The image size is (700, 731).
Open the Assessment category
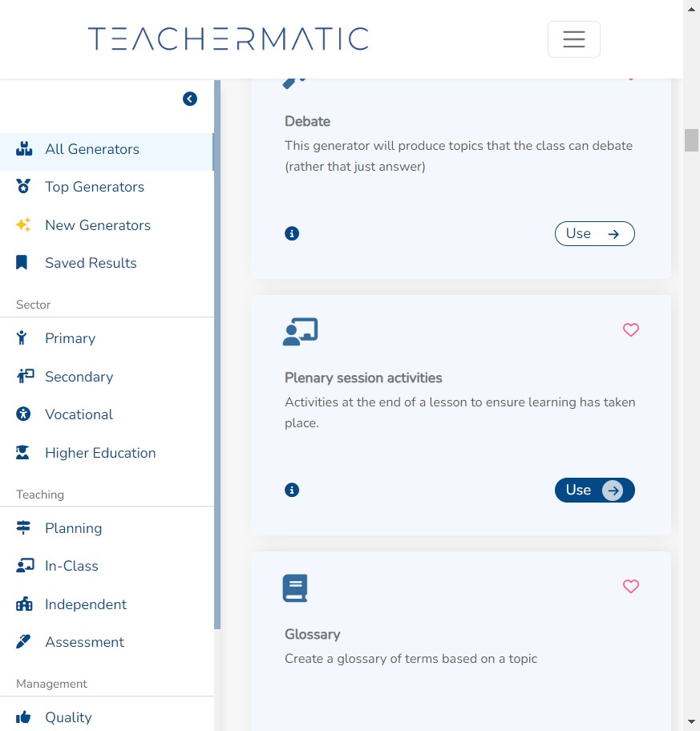click(85, 642)
